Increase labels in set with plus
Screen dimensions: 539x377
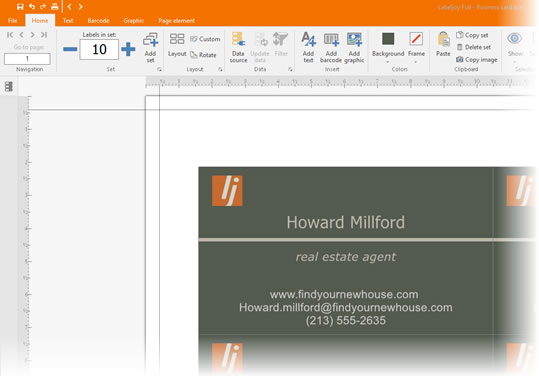click(x=128, y=49)
